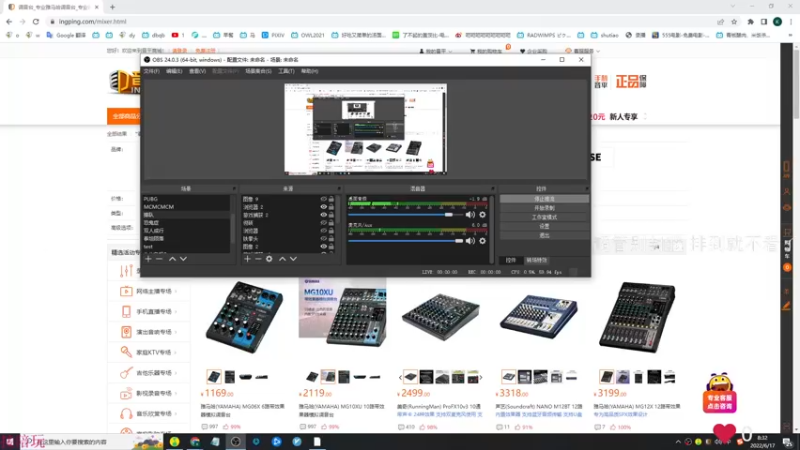This screenshot has height=450, width=800.
Task: Toggle visibility of 浏览器 source
Action: point(323,231)
